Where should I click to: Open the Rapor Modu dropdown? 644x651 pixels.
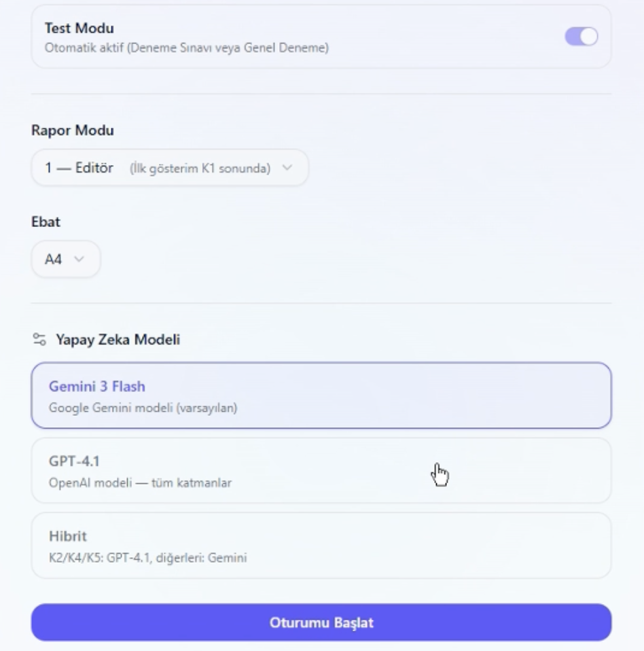click(169, 168)
